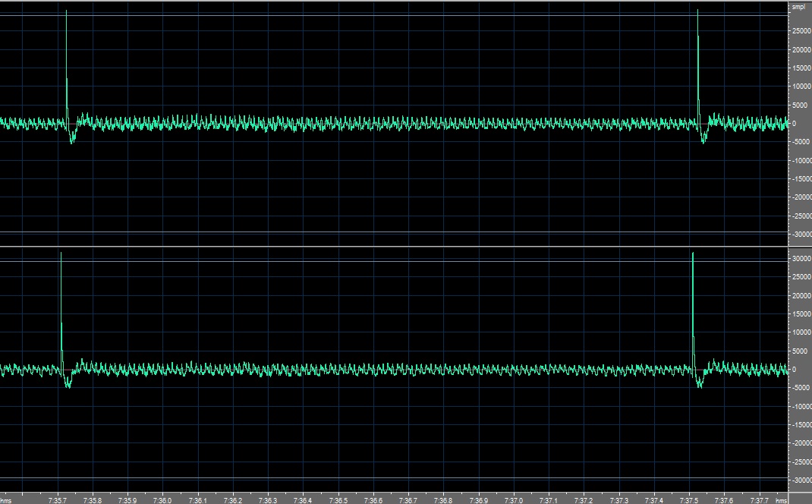Click the 7:37.5 time ruler label
The height and width of the screenshot is (504, 812).
[x=689, y=500]
